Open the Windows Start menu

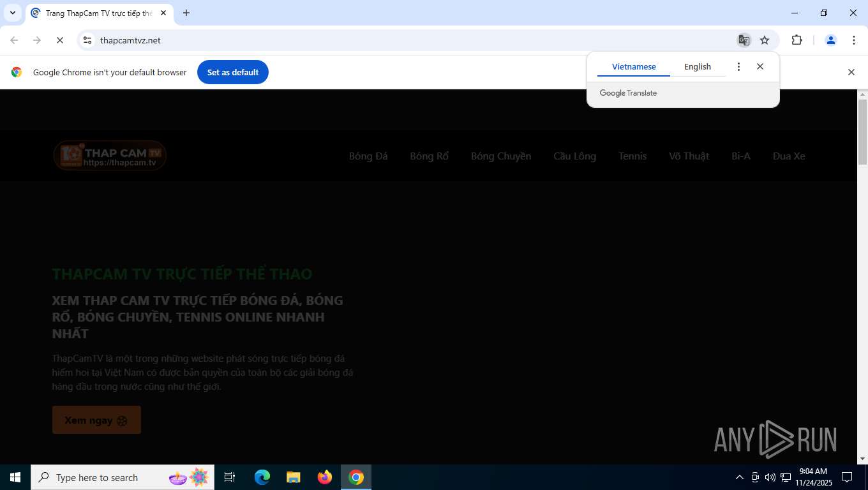[x=15, y=477]
